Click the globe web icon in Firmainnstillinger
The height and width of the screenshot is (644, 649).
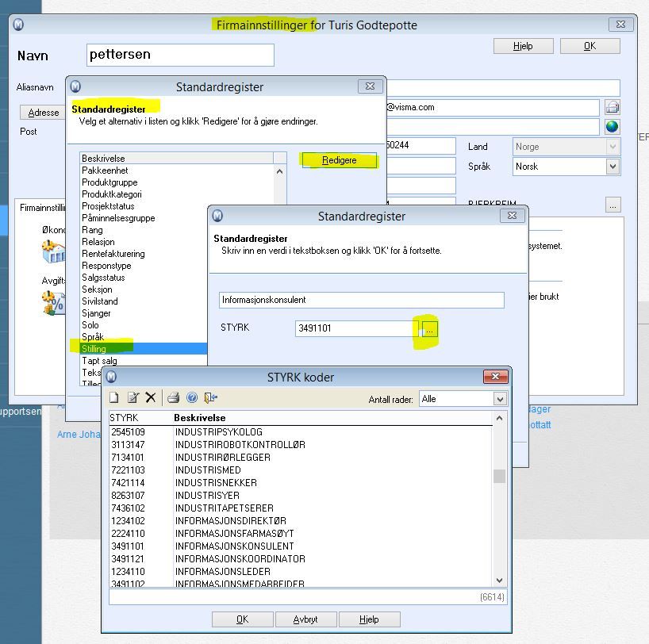613,127
